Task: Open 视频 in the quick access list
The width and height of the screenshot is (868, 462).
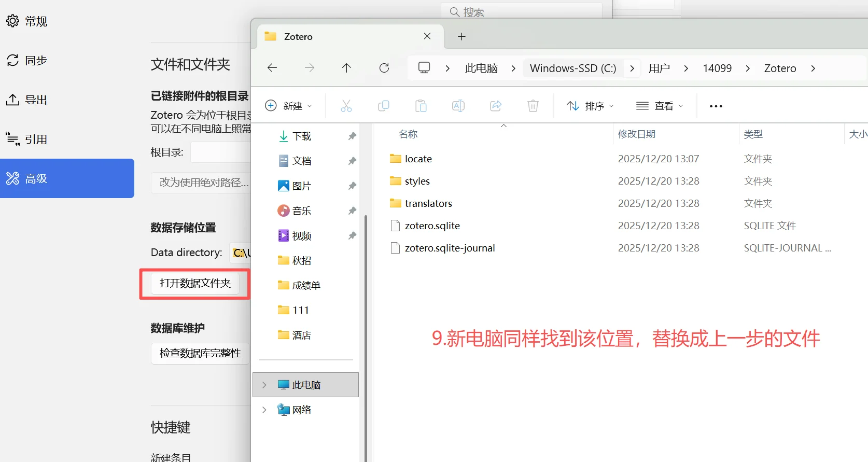Action: tap(302, 236)
